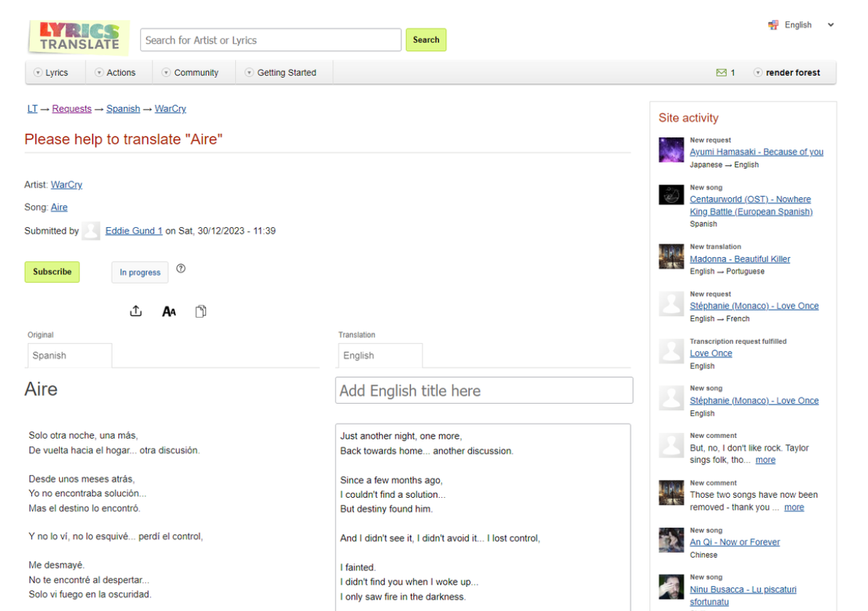Click An Qi activity thumbnail
Viewport: 868px width, 611px height.
671,540
